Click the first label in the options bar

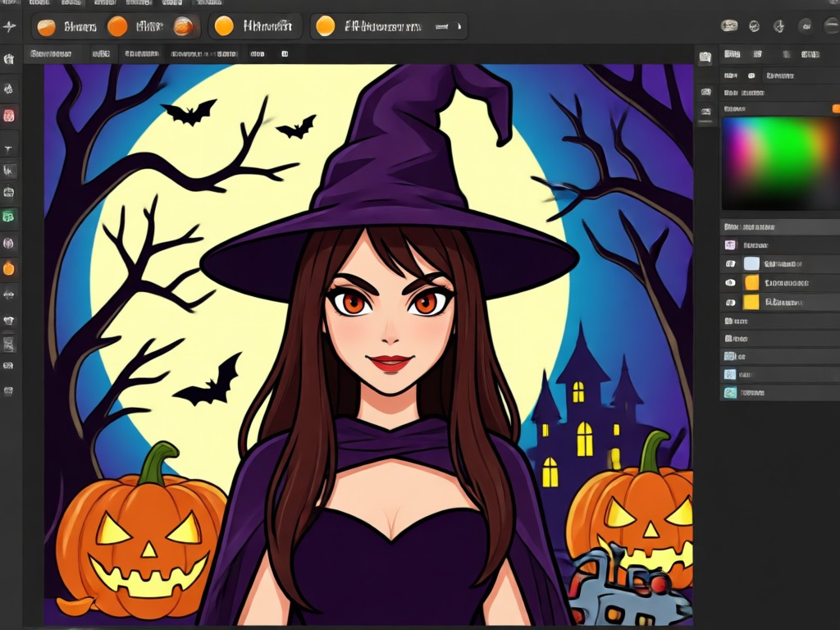[x=51, y=53]
